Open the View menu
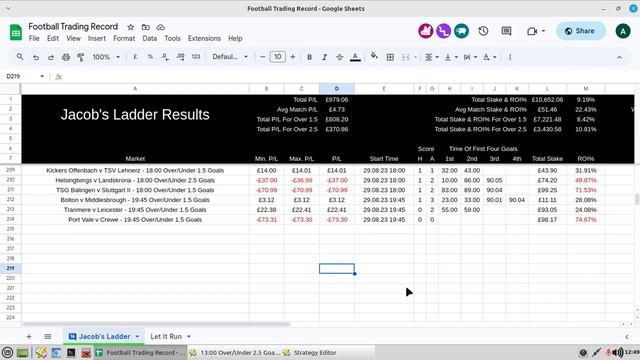The width and height of the screenshot is (640, 360). (x=73, y=38)
